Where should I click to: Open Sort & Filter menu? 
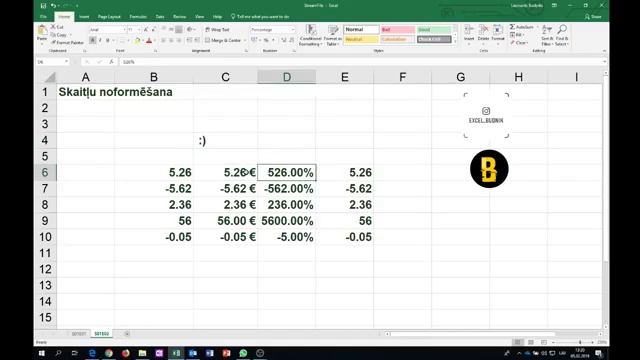coord(547,35)
